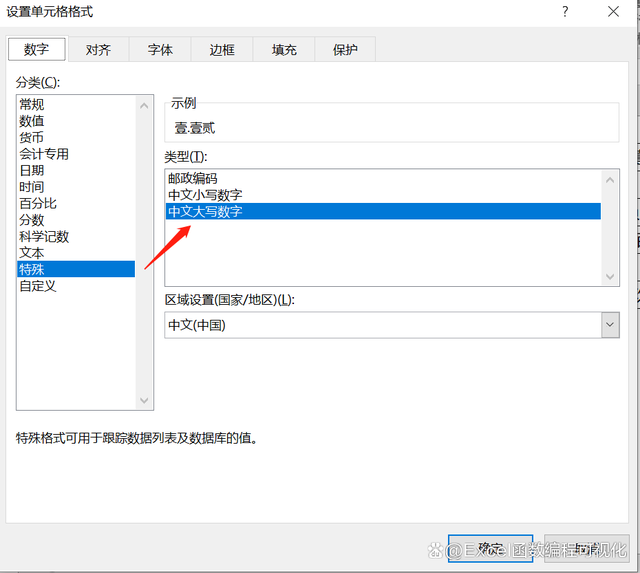Select highlighted 特殊 category
Viewport: 640px width, 573px height.
point(76,269)
